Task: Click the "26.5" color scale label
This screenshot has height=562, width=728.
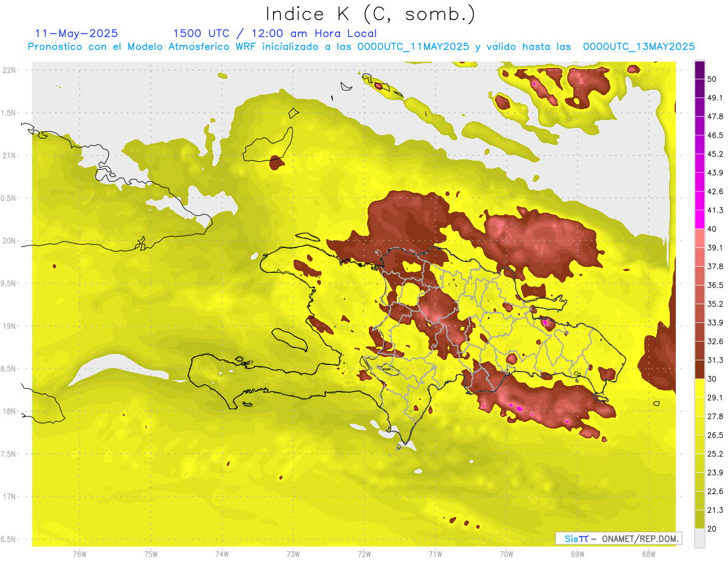Action: click(x=715, y=435)
